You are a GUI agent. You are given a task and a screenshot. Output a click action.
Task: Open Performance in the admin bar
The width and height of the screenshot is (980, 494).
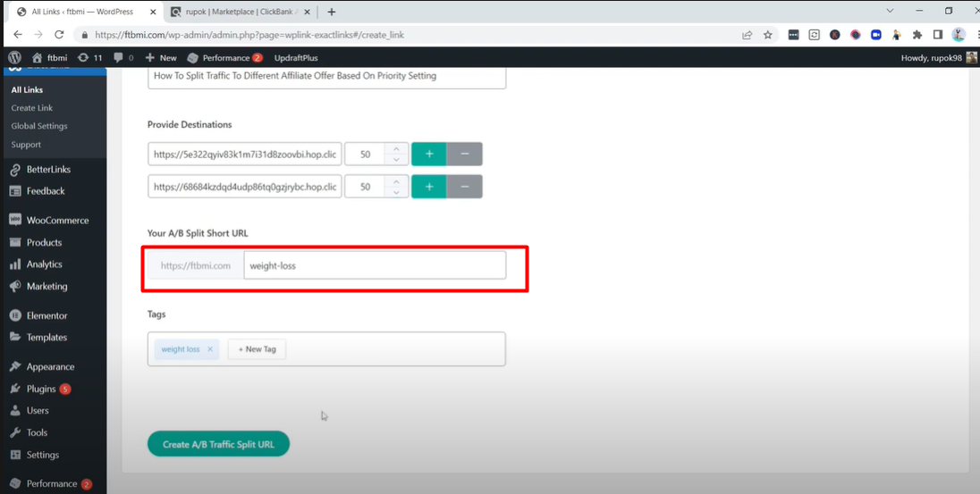tap(225, 57)
